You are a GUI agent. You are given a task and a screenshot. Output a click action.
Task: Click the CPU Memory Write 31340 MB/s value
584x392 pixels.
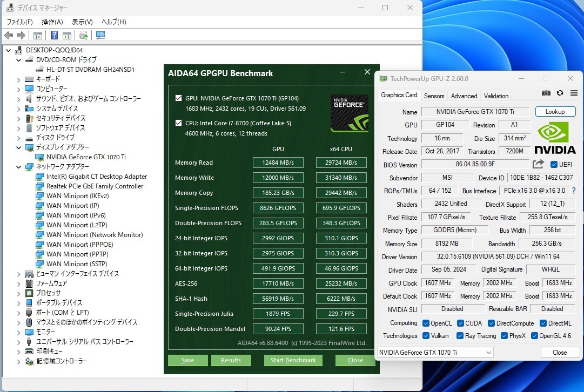click(341, 178)
